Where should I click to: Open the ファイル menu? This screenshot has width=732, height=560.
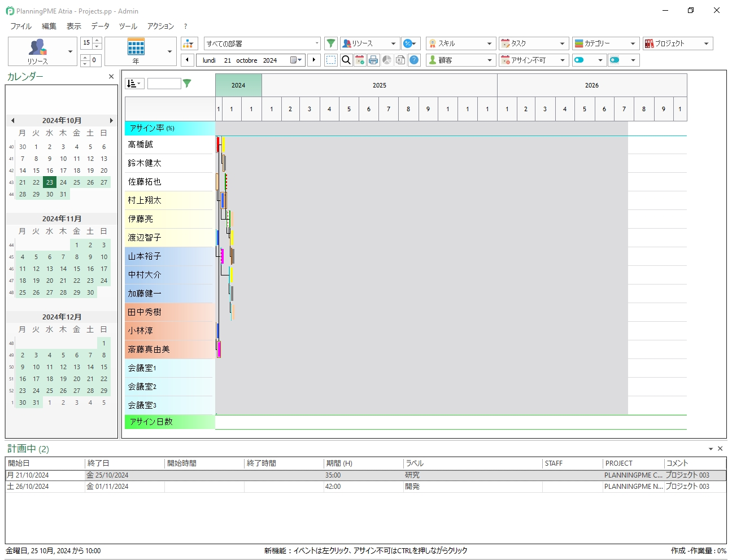pyautogui.click(x=21, y=26)
